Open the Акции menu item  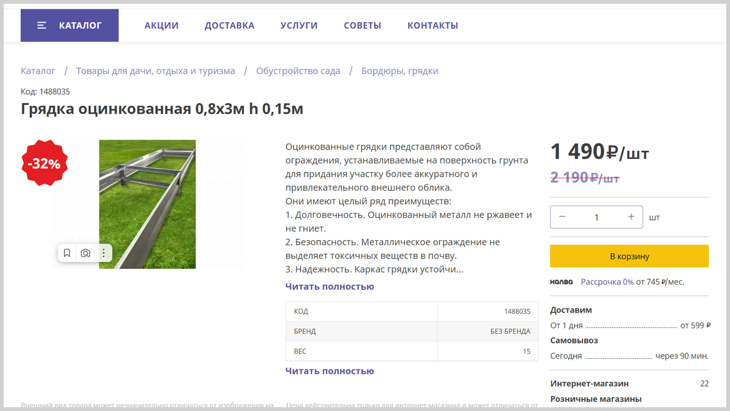[x=161, y=26]
